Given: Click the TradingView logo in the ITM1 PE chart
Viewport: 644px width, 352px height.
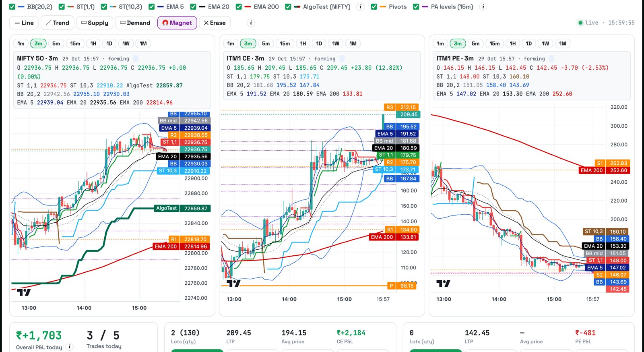Looking at the screenshot, I should pos(443,284).
